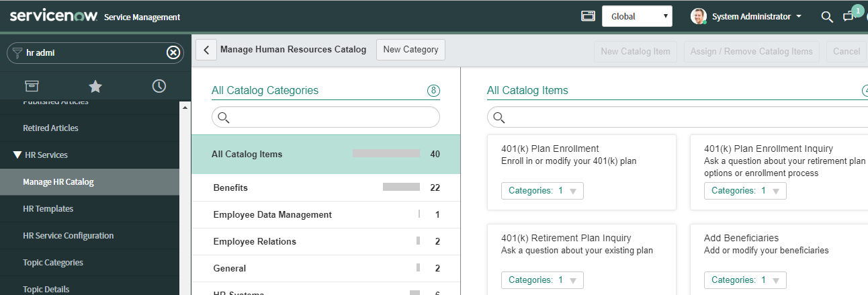
Task: Select the Employee Relations category
Action: coord(326,241)
